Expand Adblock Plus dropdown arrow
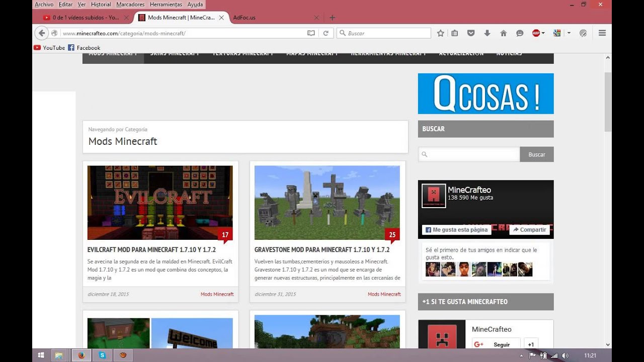 (x=543, y=33)
